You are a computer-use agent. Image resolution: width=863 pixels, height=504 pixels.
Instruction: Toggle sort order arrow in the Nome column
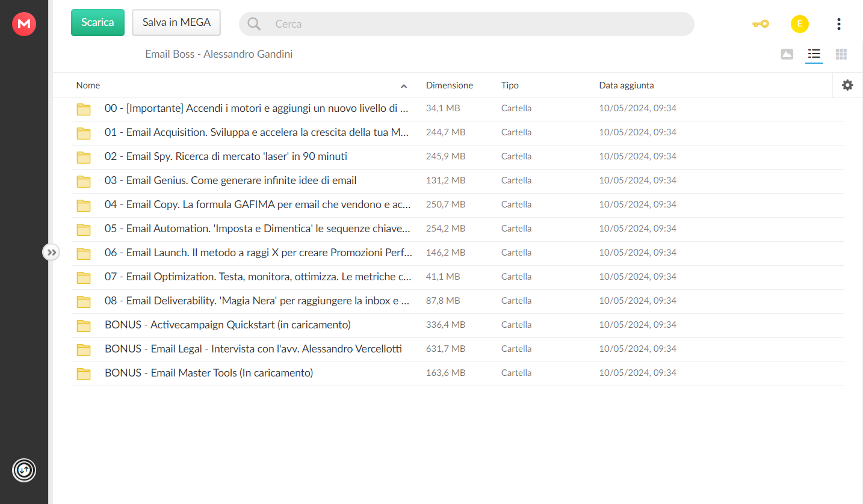pos(404,86)
